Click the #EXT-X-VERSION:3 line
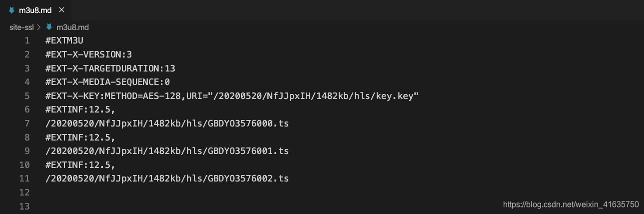 (88, 54)
